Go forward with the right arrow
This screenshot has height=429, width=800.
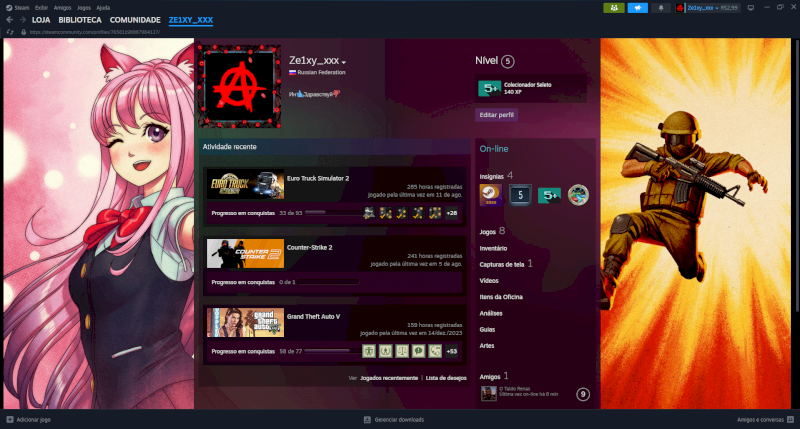click(22, 20)
